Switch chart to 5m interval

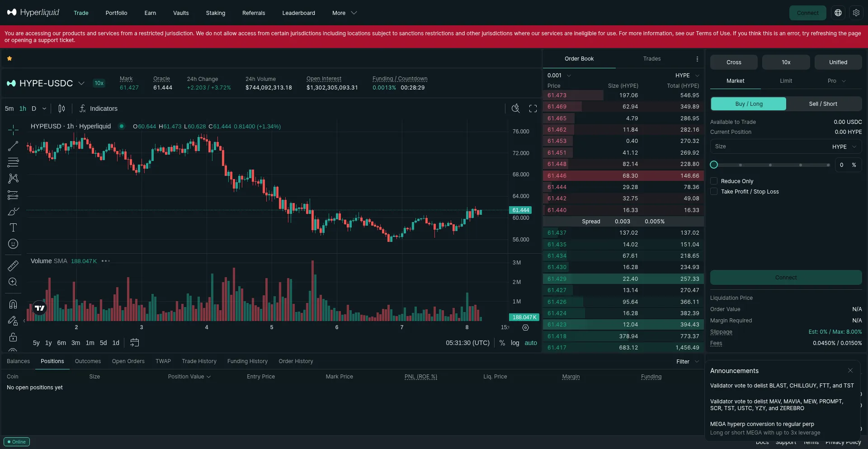[9, 109]
